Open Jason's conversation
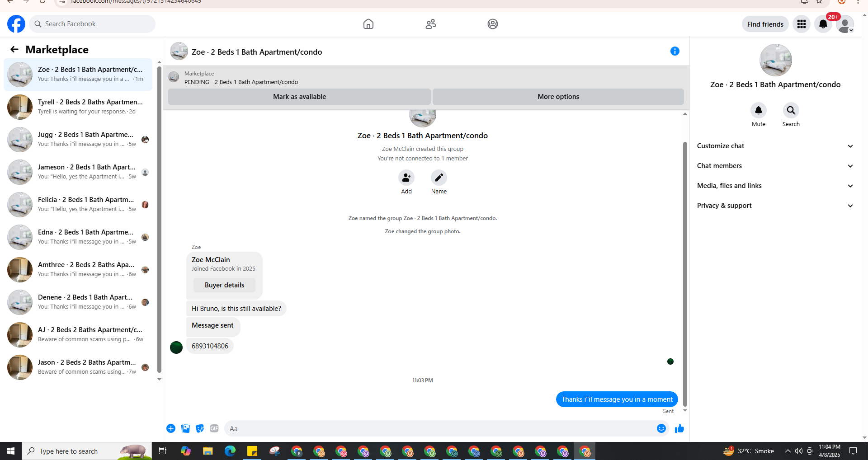This screenshot has width=868, height=460. [x=78, y=367]
